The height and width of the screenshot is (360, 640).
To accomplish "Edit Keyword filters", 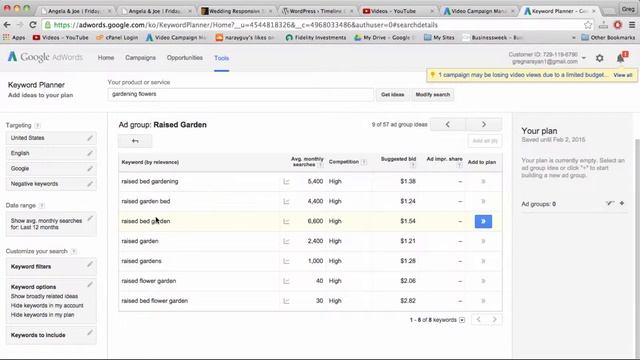I will tap(90, 265).
